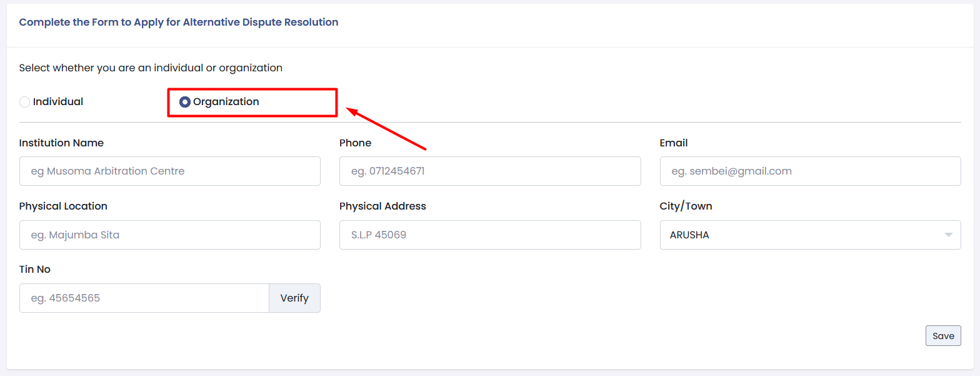Click the Email input field
This screenshot has height=376, width=980.
tap(809, 171)
